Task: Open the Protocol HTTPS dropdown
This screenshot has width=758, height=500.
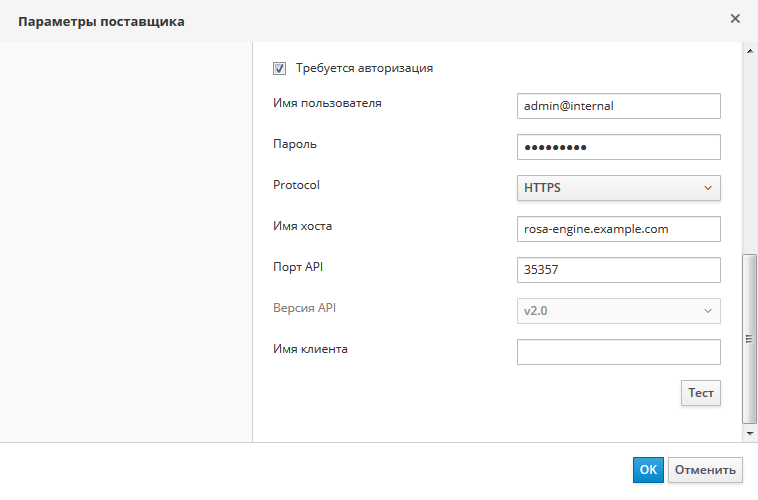Action: [618, 188]
